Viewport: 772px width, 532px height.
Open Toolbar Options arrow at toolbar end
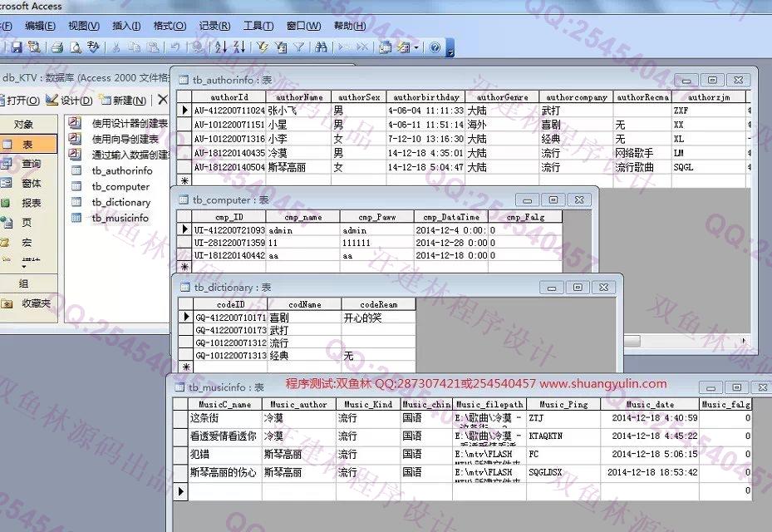point(450,48)
